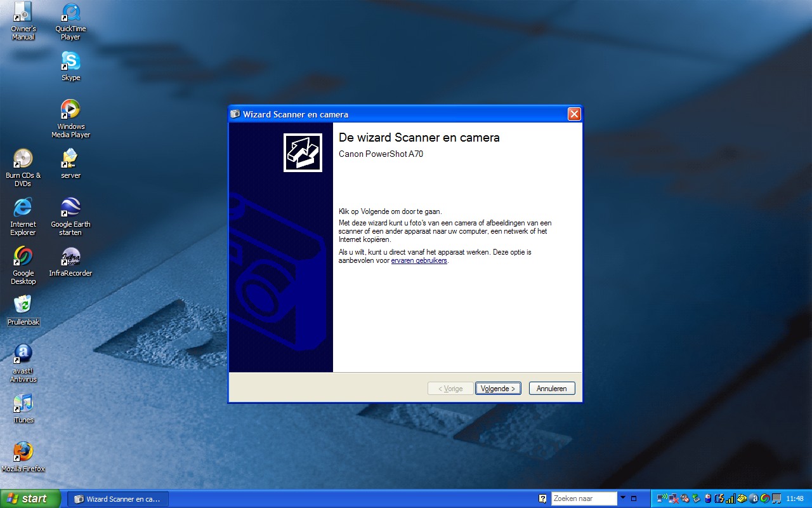Click the disconnected network tray icon

pos(674,498)
